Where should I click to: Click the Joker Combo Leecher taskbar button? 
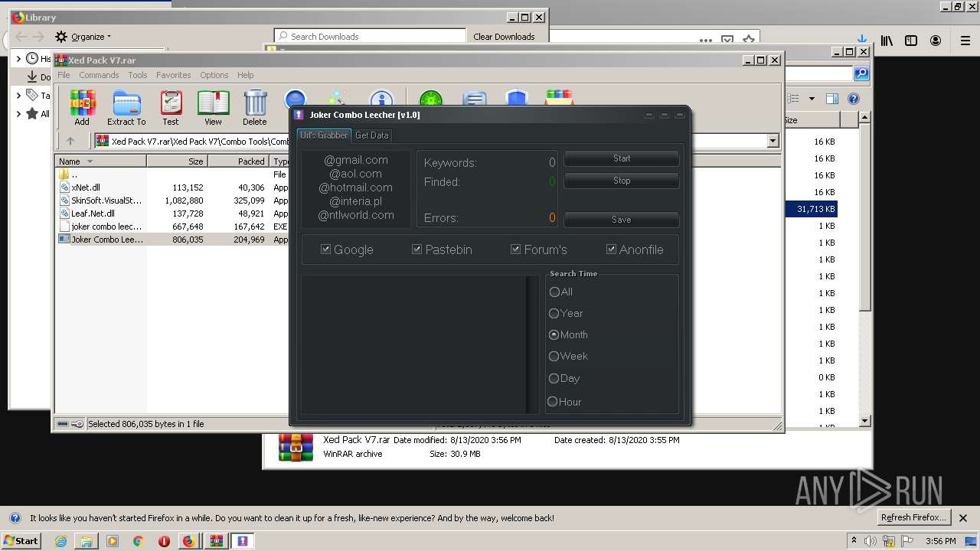[242, 541]
